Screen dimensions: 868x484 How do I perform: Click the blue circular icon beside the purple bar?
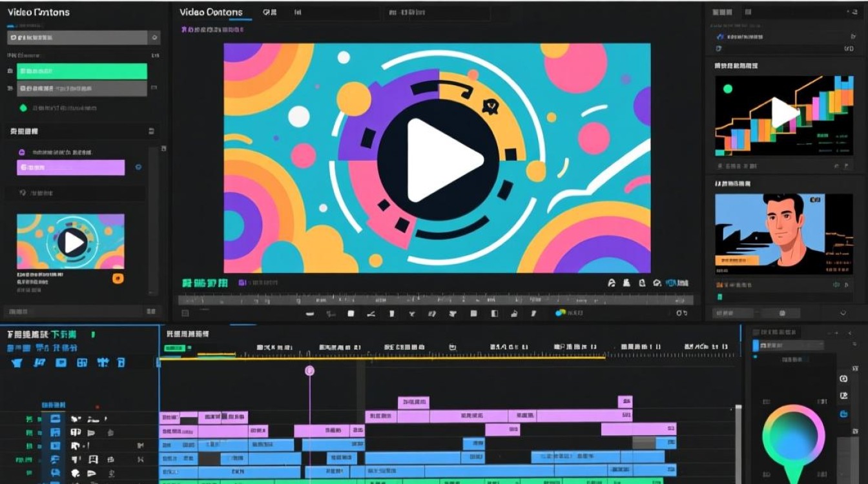click(138, 167)
